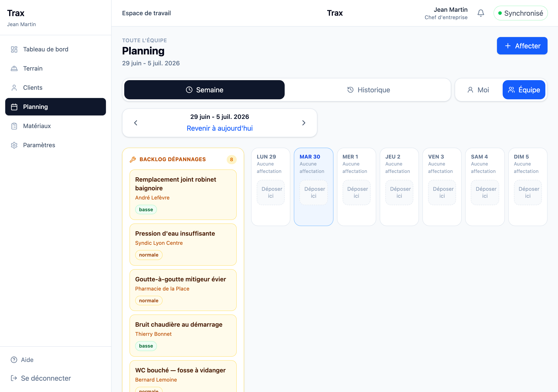This screenshot has width=558, height=392.
Task: Click the Déposer ici zone under VEN 3
Action: tap(442, 192)
